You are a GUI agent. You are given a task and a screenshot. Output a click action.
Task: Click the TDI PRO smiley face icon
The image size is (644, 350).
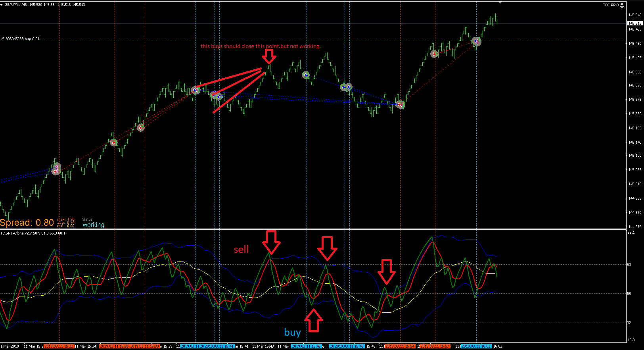pos(622,5)
